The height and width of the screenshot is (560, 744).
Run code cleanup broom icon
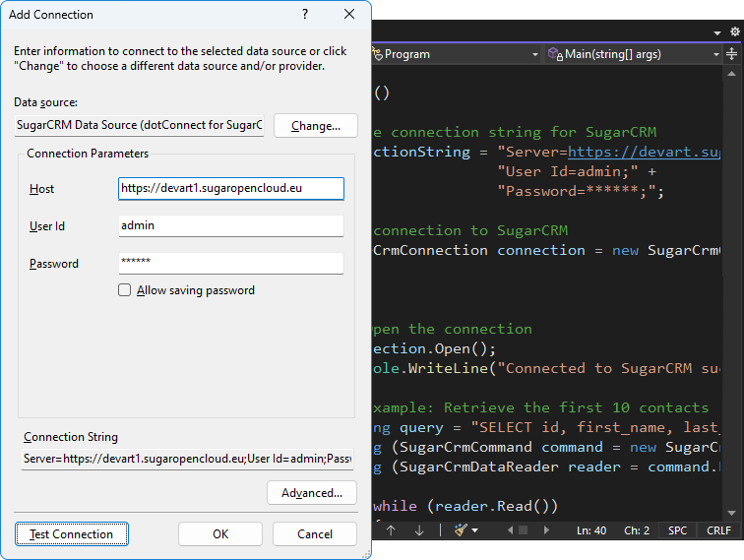pyautogui.click(x=461, y=530)
